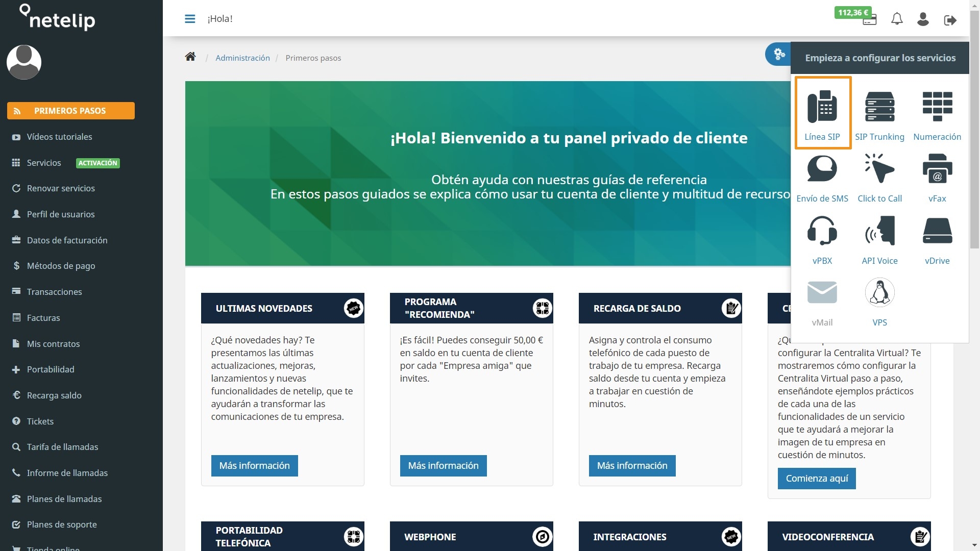Open the user account profile menu
This screenshot has width=980, height=551.
point(922,18)
